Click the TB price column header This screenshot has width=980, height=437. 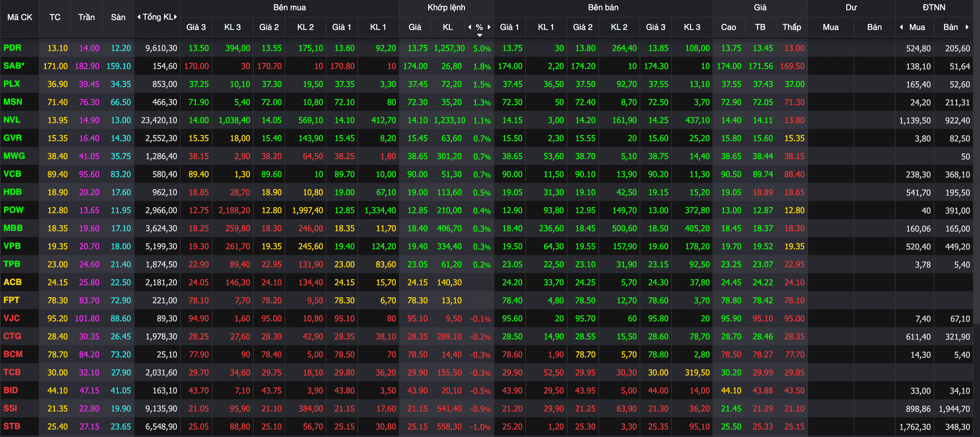click(x=760, y=27)
